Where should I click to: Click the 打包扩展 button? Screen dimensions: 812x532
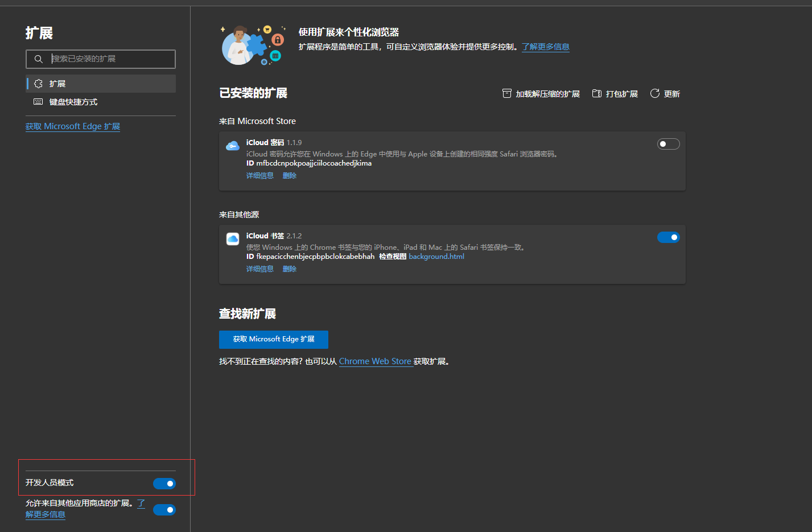point(615,94)
